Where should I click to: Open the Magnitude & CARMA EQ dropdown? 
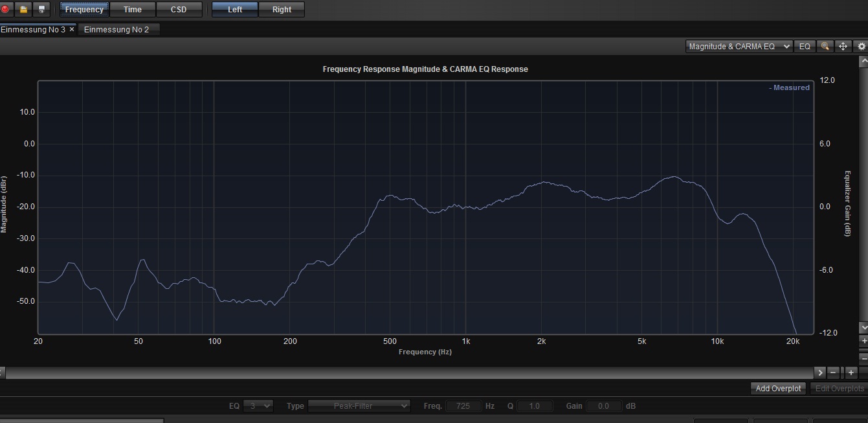pyautogui.click(x=739, y=47)
